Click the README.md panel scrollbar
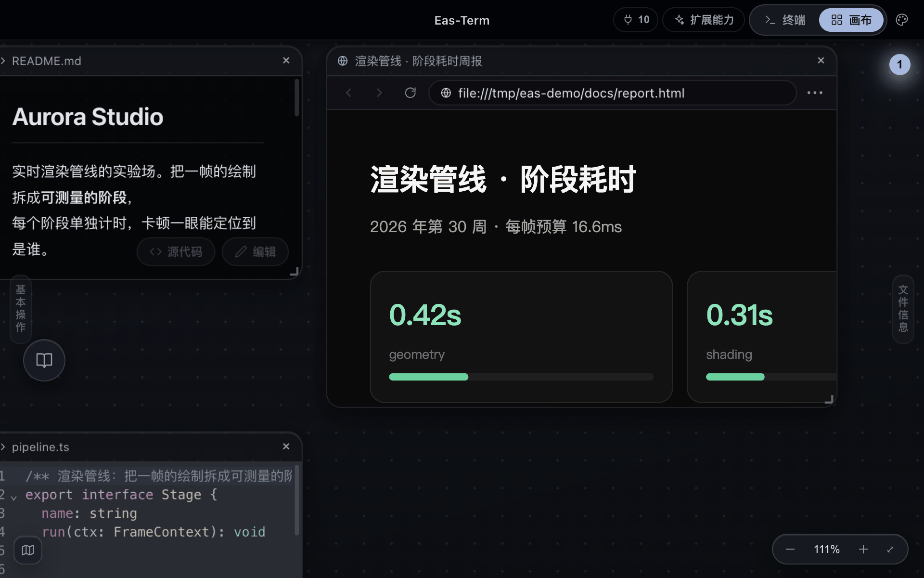This screenshot has width=924, height=578. [x=297, y=98]
